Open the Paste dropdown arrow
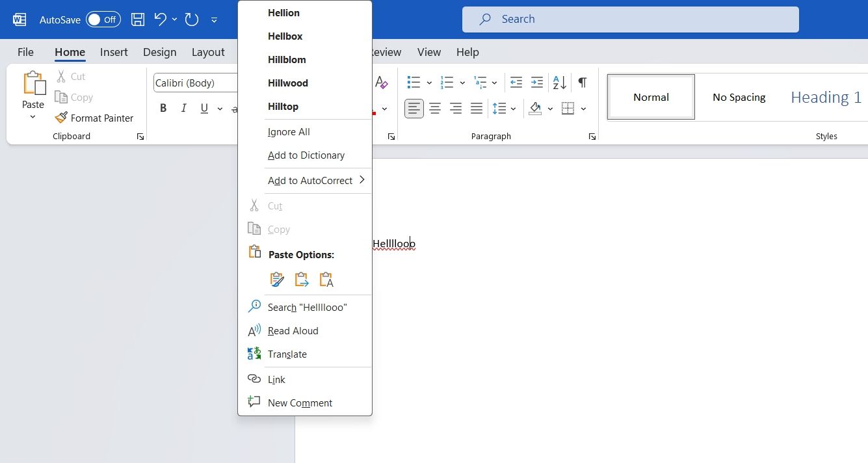The height and width of the screenshot is (463, 868). click(33, 117)
